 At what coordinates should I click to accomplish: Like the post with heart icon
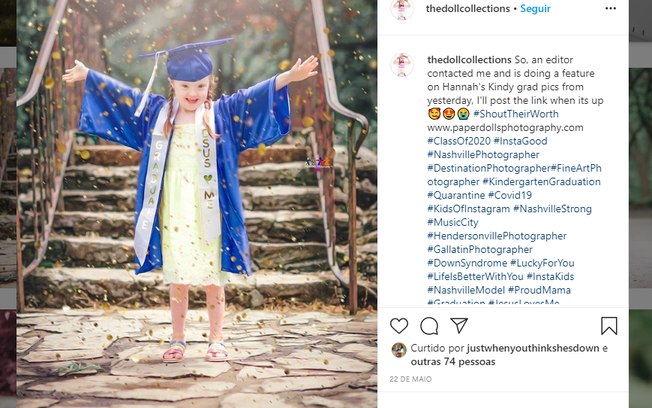click(x=399, y=326)
